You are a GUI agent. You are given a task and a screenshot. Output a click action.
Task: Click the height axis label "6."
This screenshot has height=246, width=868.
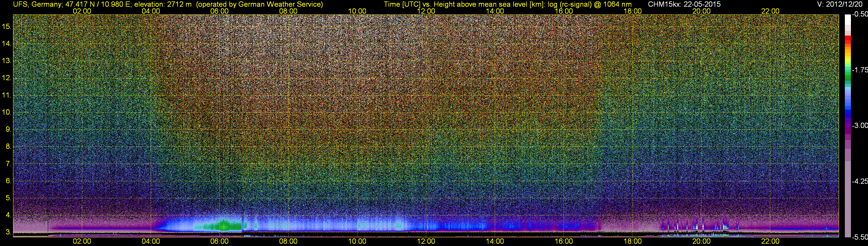tap(9, 181)
